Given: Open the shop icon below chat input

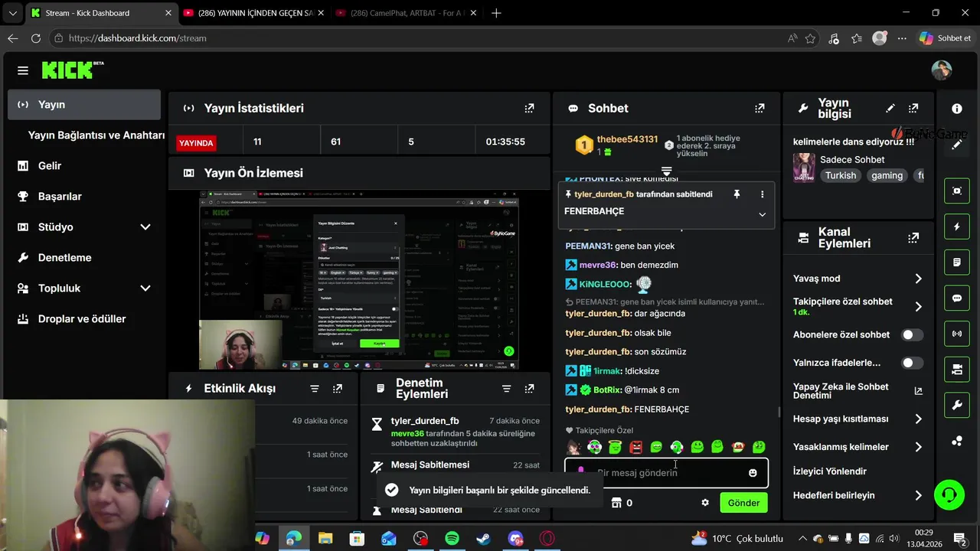Looking at the screenshot, I should point(616,503).
